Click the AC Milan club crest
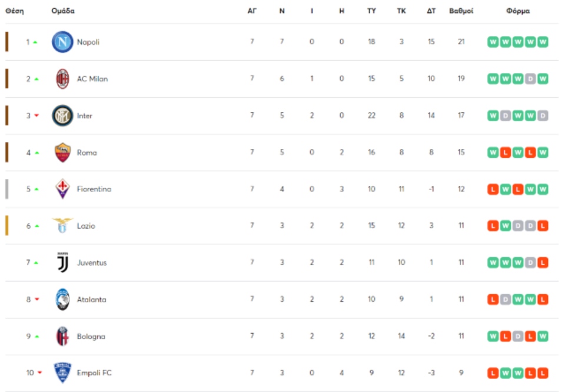Viewport: 565px width, 392px height. (62, 79)
